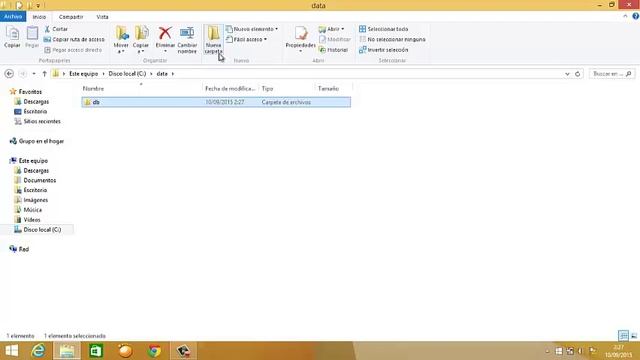640x360 pixels.
Task: Open the blue help question icon
Action: 636,16
